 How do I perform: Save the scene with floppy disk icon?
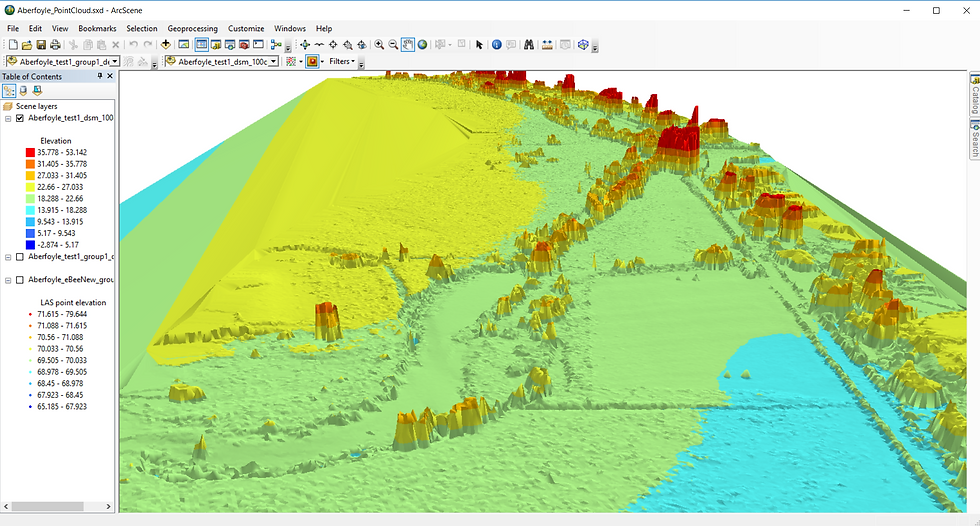pyautogui.click(x=41, y=45)
